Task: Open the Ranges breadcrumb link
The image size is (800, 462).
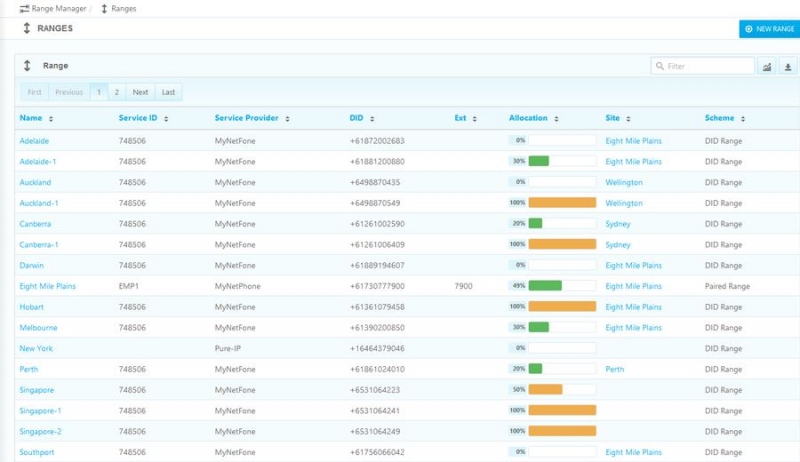Action: (124, 9)
